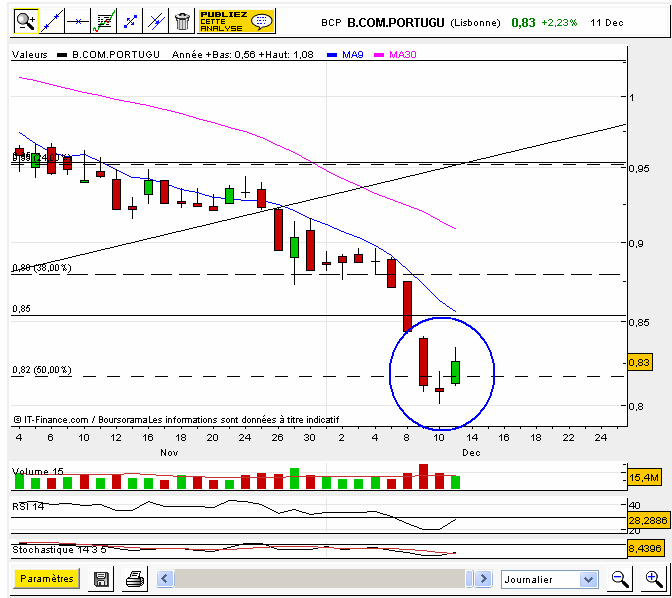Open the Paramètres settings
This screenshot has width=672, height=598.
(47, 579)
